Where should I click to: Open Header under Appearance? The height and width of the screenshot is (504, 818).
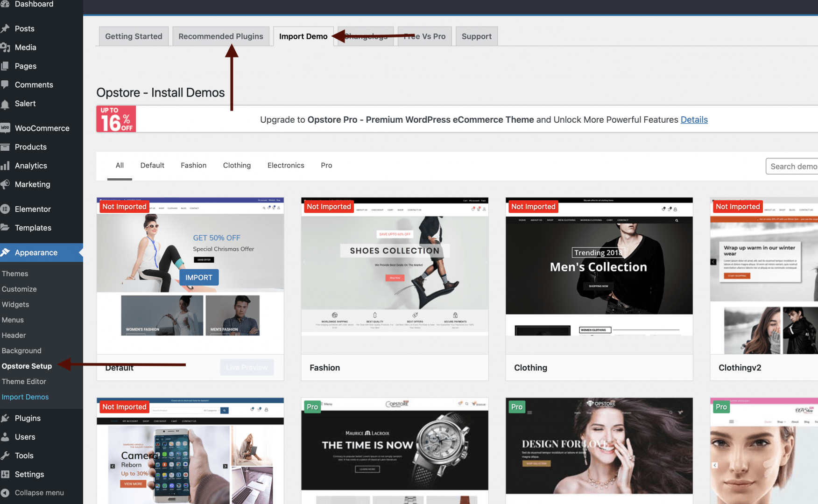pyautogui.click(x=14, y=335)
